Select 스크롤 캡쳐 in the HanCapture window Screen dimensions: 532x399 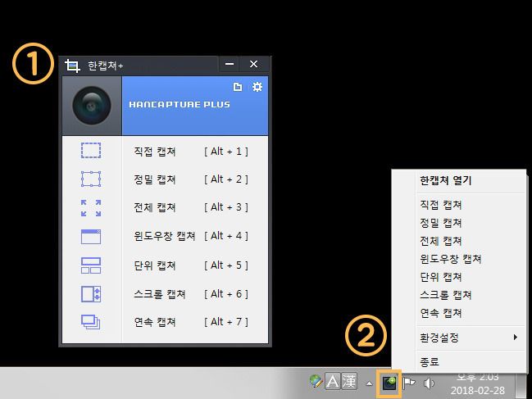pyautogui.click(x=160, y=294)
